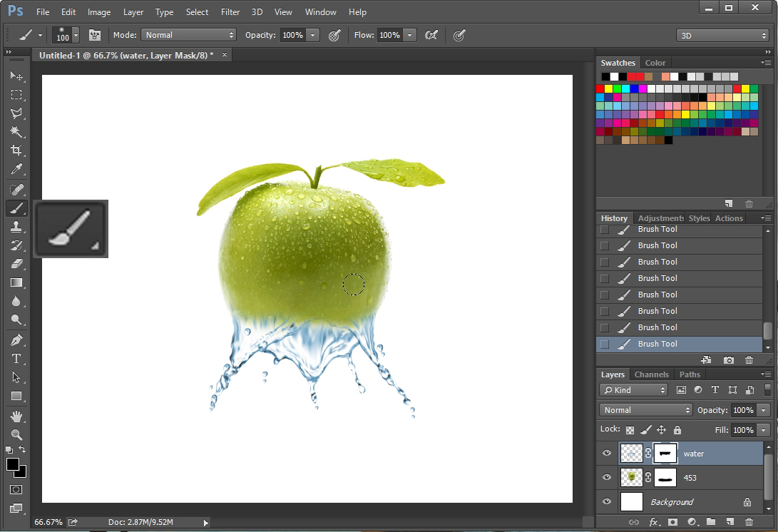Screen dimensions: 778x532
Task: Select the History Brush tool
Action: click(16, 245)
